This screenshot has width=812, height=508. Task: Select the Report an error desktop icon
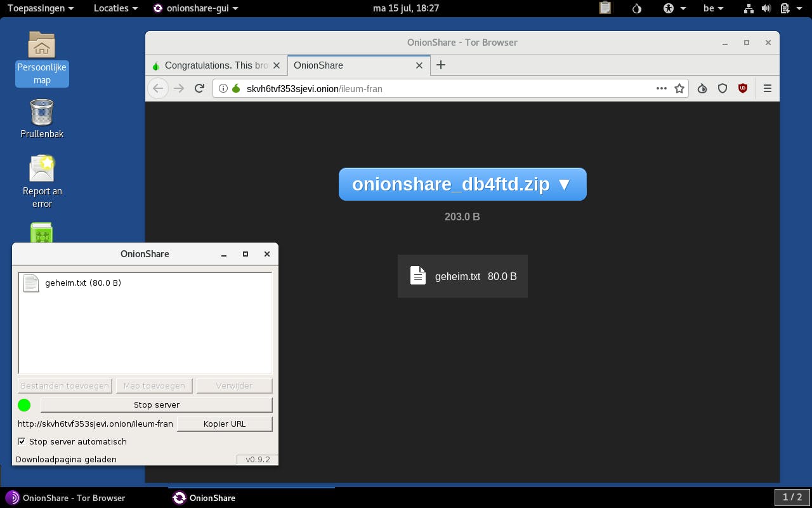(x=42, y=182)
